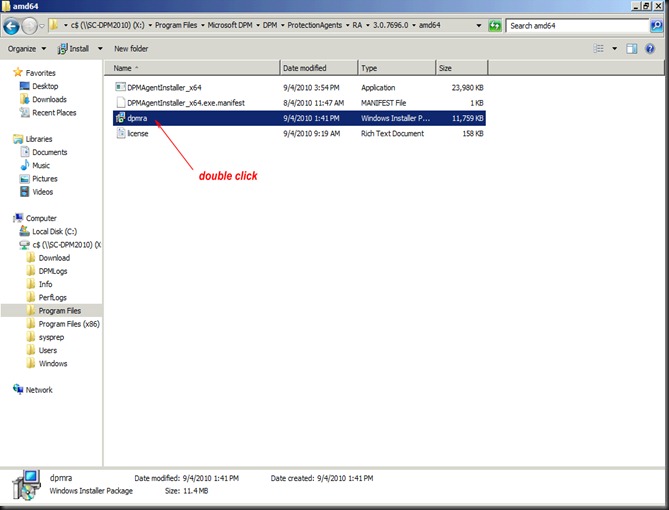
Task: Refresh the folder with the green arrows icon
Action: click(x=495, y=26)
